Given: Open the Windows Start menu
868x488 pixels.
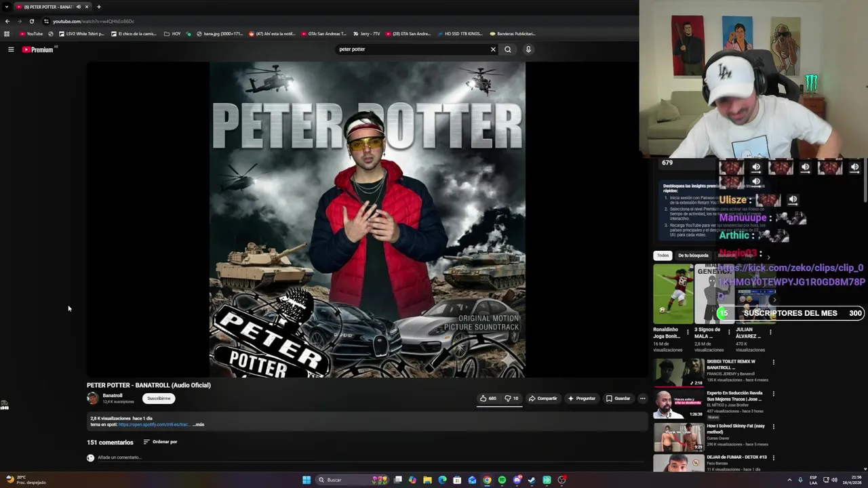Looking at the screenshot, I should [307, 480].
